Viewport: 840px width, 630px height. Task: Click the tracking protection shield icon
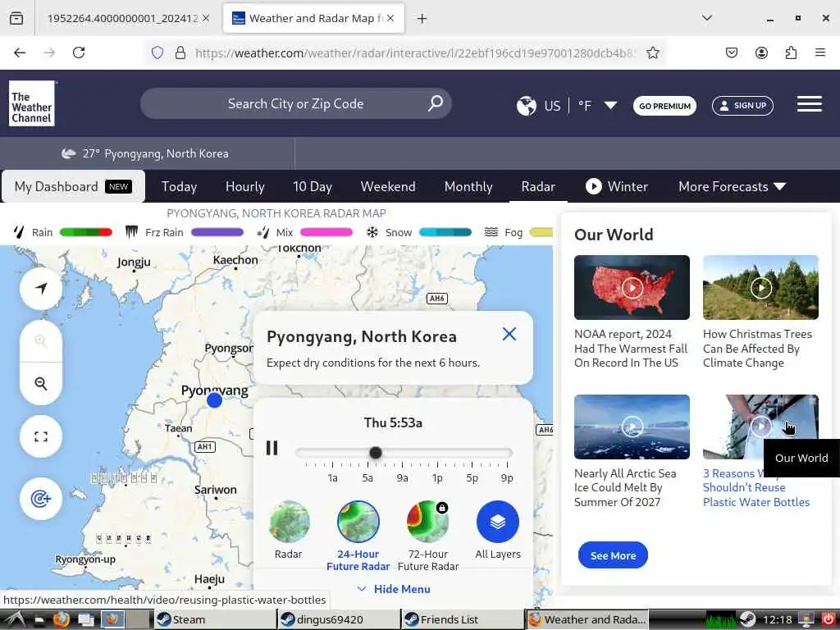(157, 52)
